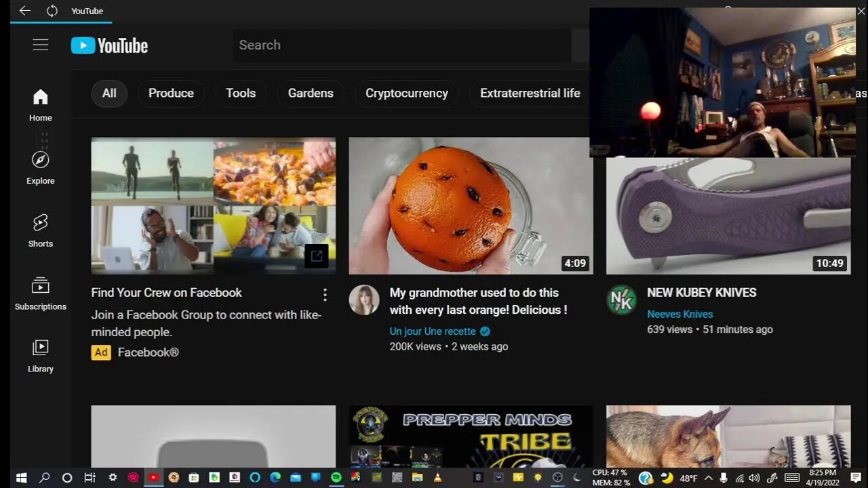Open OBS Studio from taskbar

[557, 477]
